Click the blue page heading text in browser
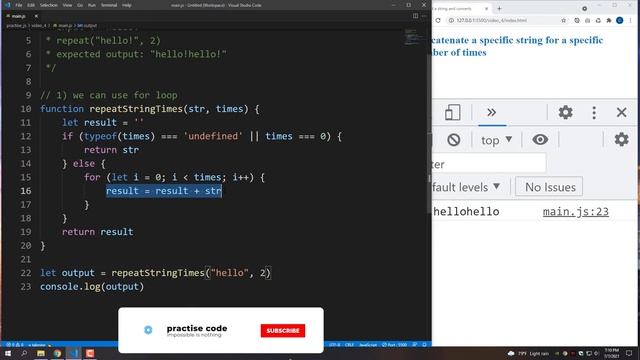 click(x=517, y=46)
